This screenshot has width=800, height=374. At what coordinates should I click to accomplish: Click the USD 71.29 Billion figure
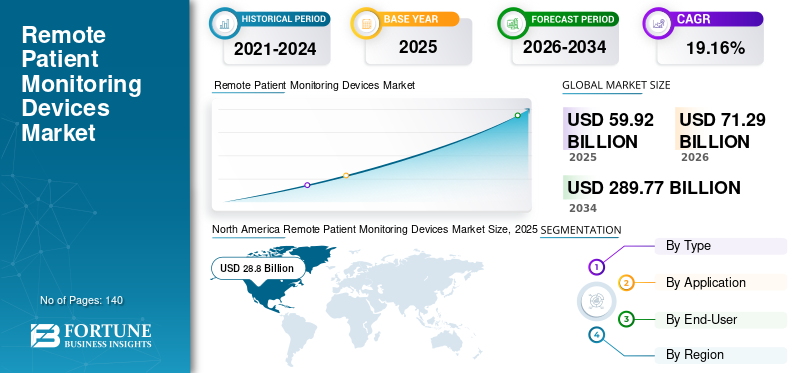722,131
